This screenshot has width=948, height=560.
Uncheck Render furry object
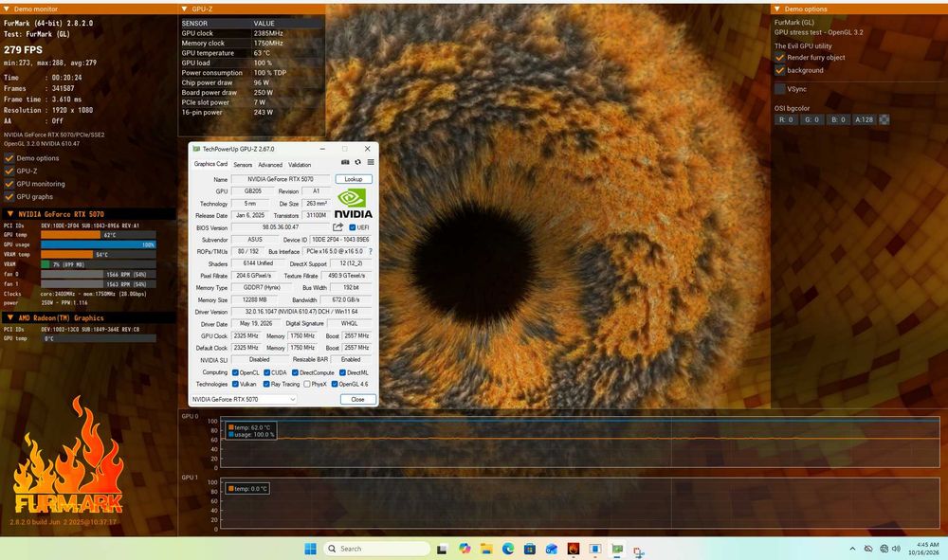(x=780, y=58)
